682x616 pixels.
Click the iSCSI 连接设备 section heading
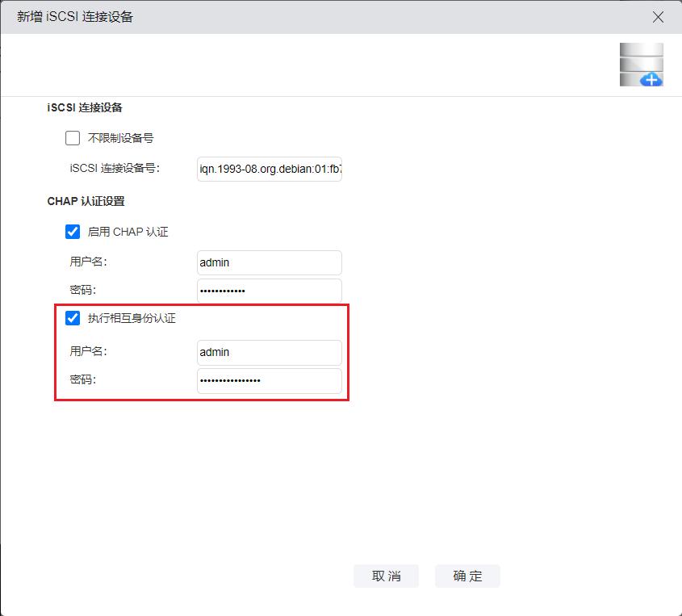pyautogui.click(x=85, y=107)
